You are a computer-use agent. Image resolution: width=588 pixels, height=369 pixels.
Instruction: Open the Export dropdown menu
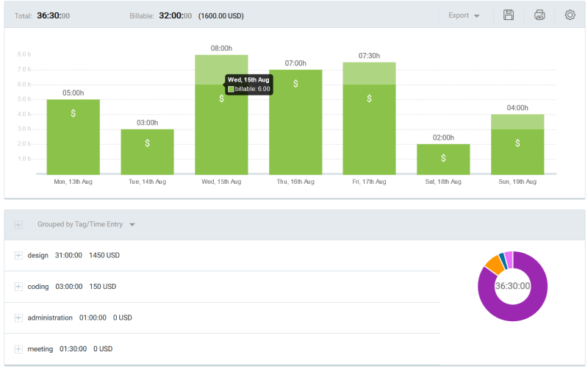(x=464, y=15)
